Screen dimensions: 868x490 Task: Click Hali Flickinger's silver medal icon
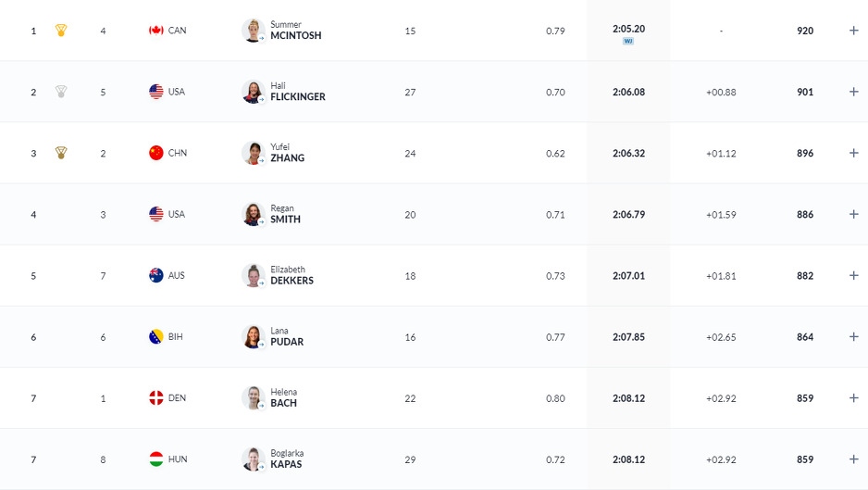coord(61,92)
